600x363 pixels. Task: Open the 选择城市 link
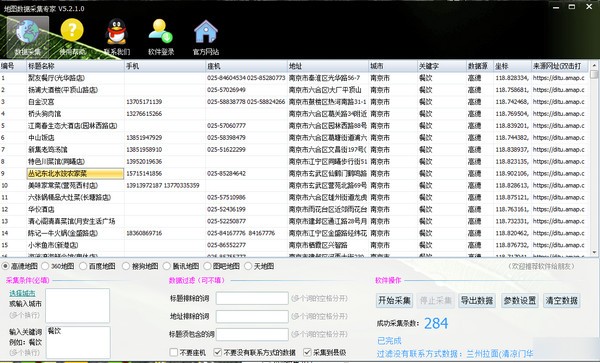coord(22,293)
